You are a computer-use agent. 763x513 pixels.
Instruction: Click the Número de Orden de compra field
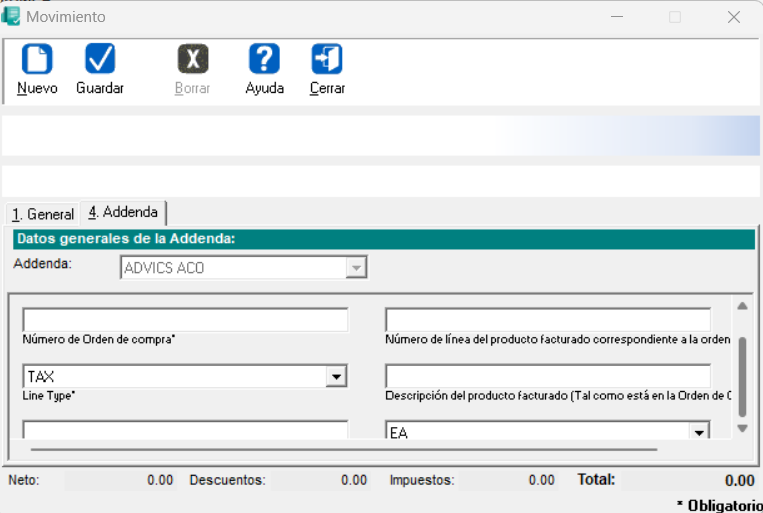[x=185, y=320]
